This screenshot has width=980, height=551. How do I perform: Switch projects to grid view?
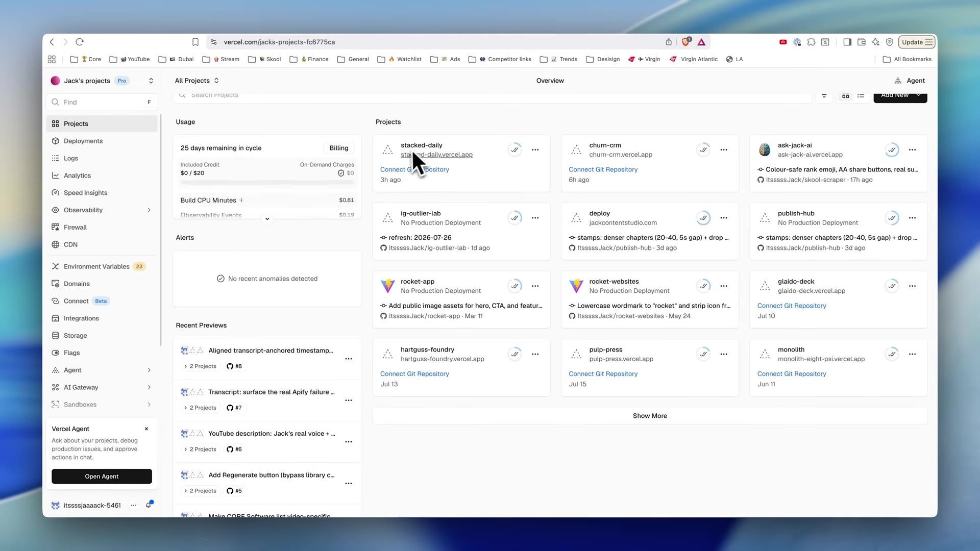846,95
